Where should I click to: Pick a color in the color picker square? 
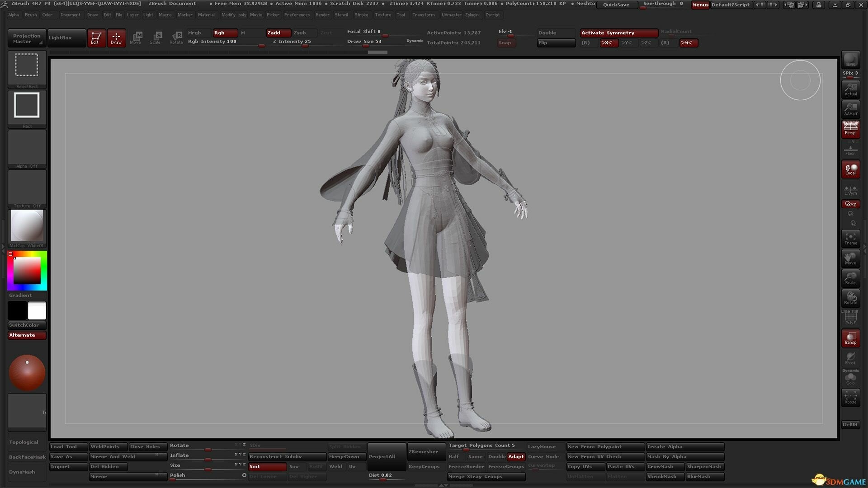[27, 270]
